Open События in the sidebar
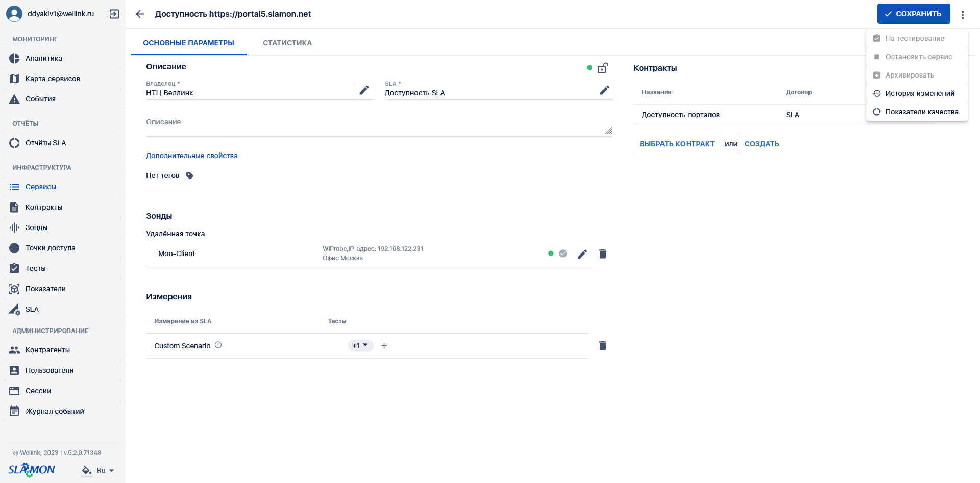 (x=63, y=99)
